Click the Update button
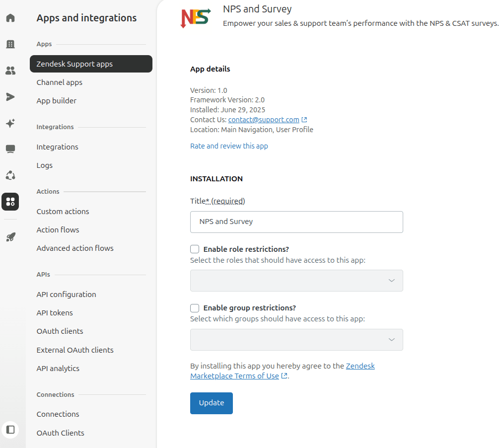504x448 pixels. click(x=212, y=403)
